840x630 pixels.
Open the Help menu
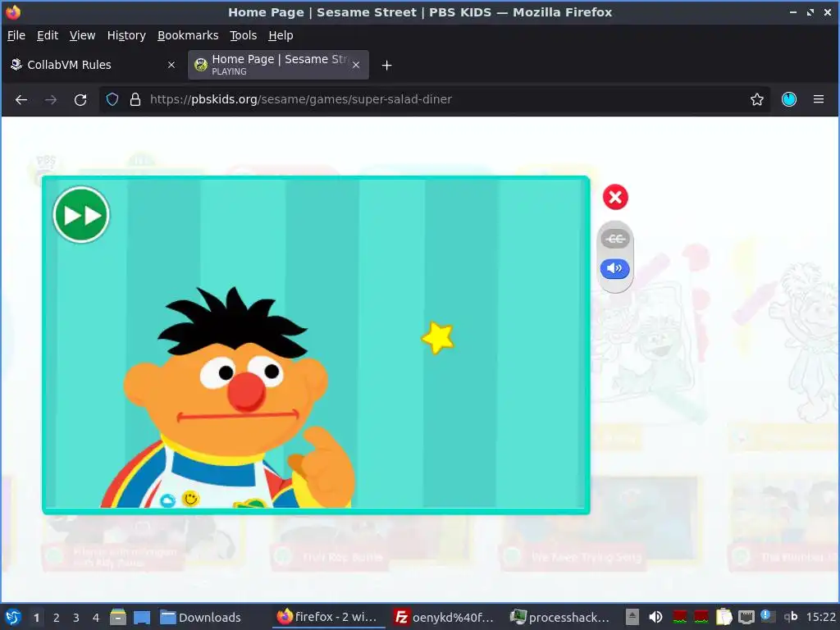[281, 35]
